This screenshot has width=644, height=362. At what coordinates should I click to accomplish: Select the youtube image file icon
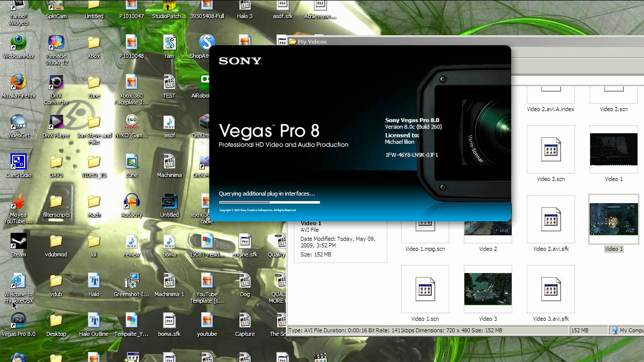click(x=207, y=324)
